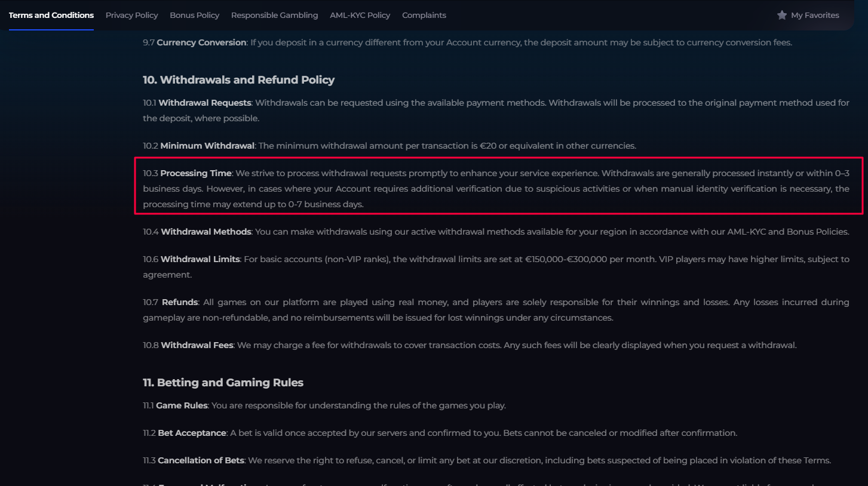Screen dimensions: 868x486
Task: Select the Minimum Withdrawal clause label
Action: coord(207,146)
